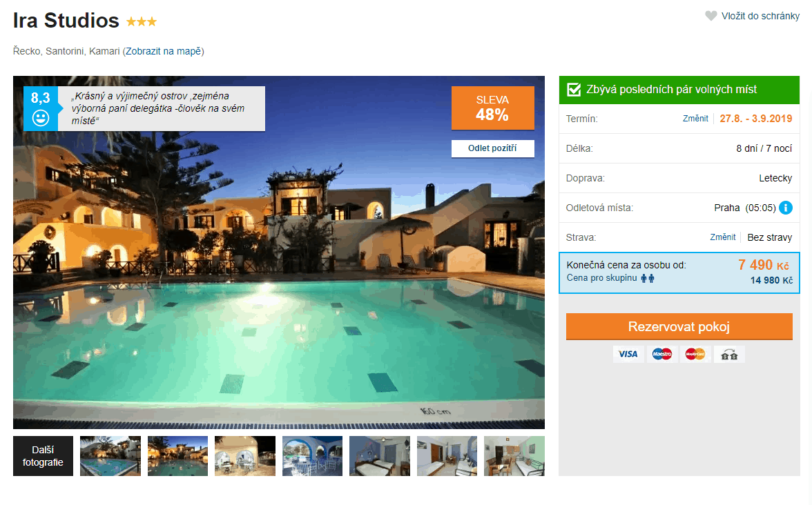
Task: Click the bank transfer payment icon
Action: [729, 354]
